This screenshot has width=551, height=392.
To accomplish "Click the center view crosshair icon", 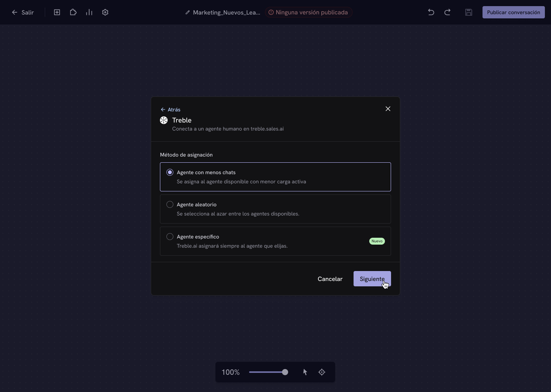I will tap(322, 372).
